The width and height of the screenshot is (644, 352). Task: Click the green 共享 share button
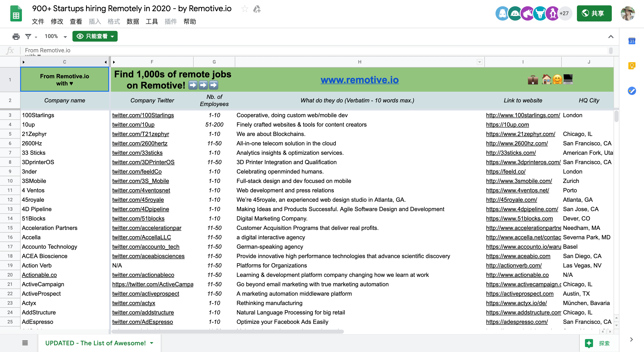pos(594,13)
